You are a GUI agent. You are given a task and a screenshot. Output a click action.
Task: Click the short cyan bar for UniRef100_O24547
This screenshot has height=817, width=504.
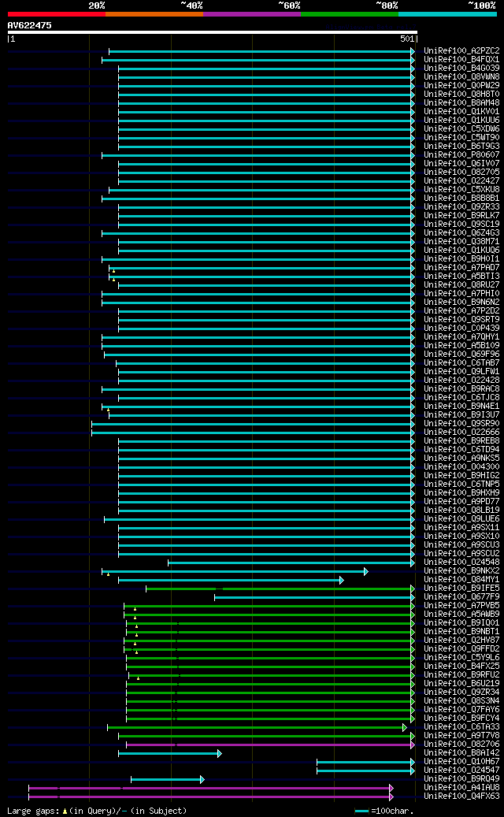point(365,771)
